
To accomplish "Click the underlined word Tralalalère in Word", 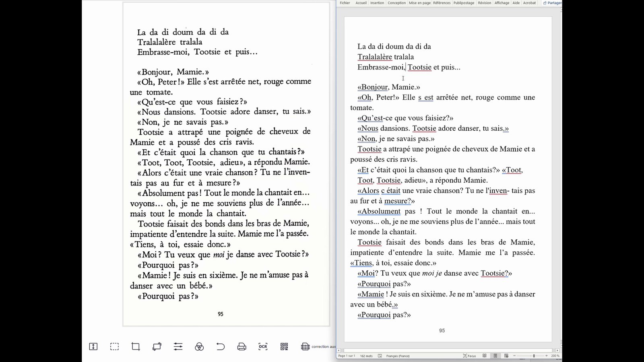I will tap(375, 57).
